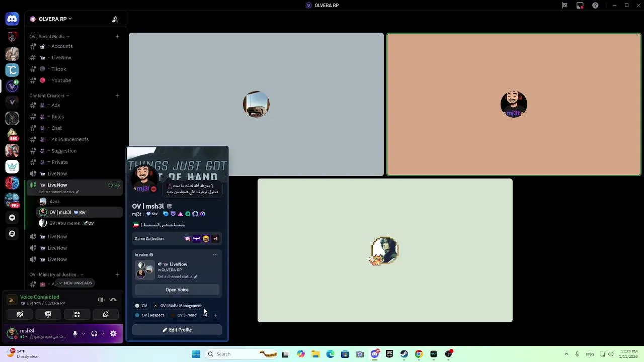Launch an activity from voice panel

point(77,314)
